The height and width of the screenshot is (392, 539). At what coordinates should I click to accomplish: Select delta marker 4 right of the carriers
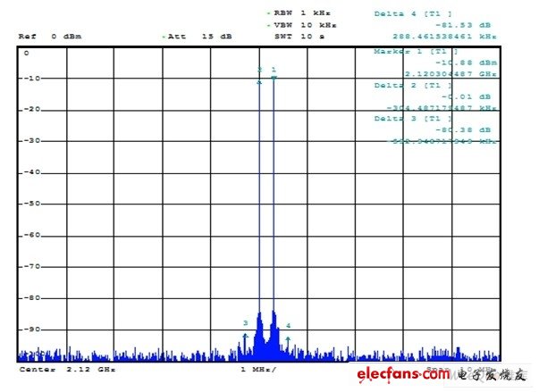(288, 327)
